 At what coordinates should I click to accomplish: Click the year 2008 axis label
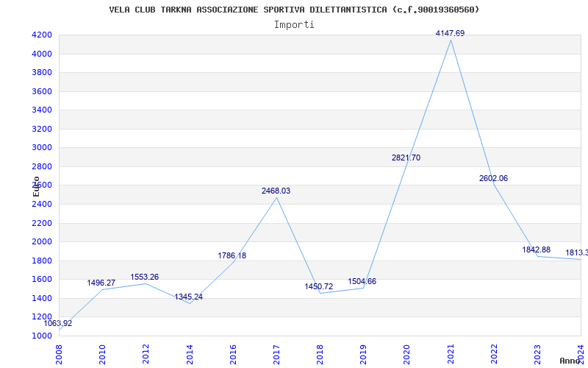60,355
